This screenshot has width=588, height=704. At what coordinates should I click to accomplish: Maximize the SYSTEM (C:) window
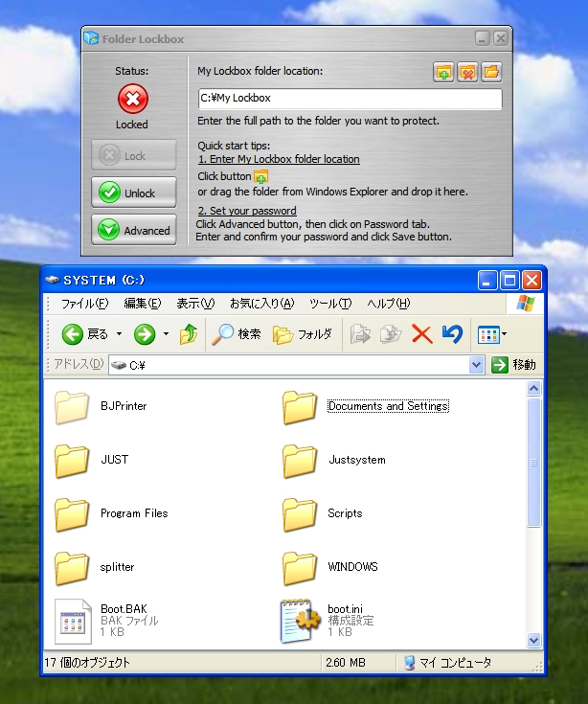[x=509, y=281]
